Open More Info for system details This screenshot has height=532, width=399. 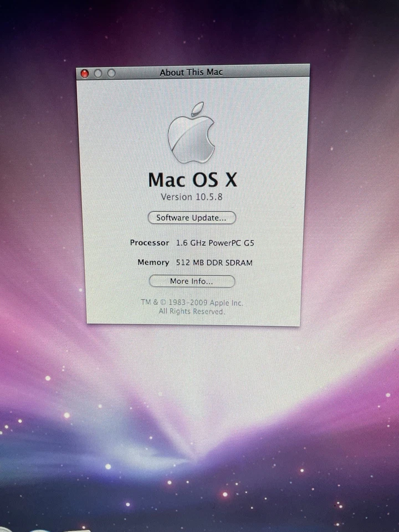(192, 282)
